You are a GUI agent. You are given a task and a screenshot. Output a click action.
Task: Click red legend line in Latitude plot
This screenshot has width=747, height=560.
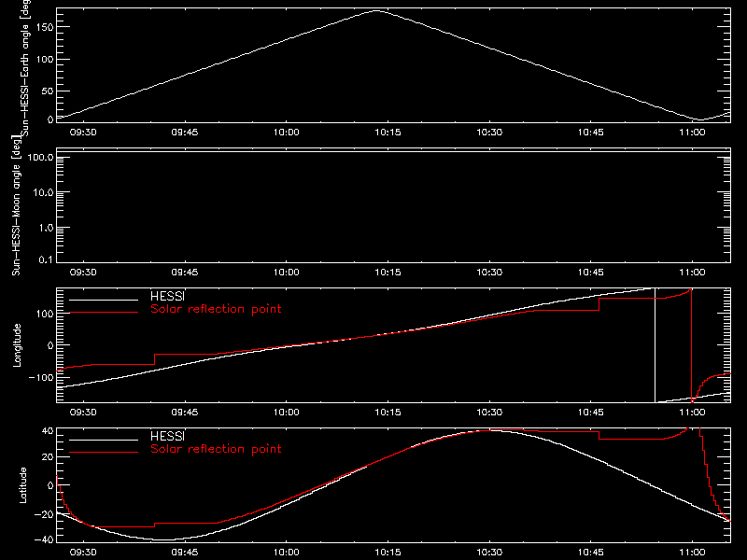pos(104,453)
